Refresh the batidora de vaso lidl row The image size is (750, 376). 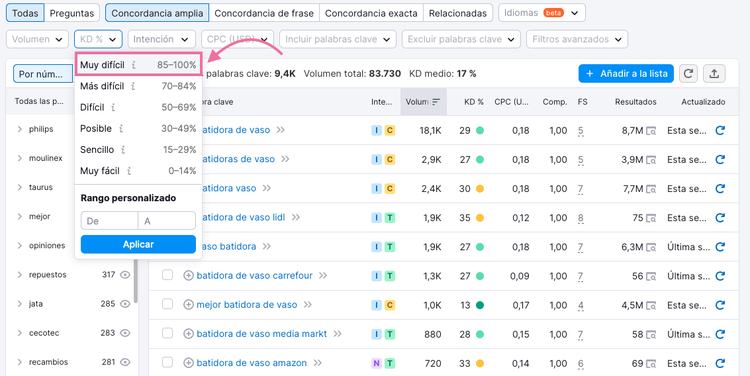[x=720, y=218]
